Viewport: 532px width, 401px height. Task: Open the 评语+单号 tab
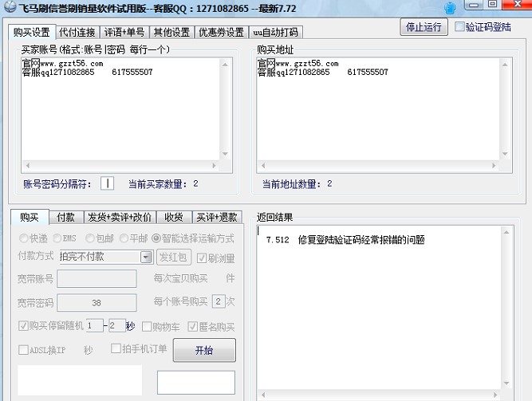pos(124,33)
